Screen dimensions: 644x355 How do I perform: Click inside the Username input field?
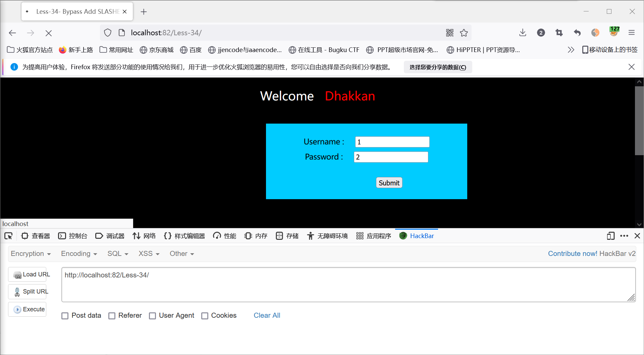click(x=392, y=142)
